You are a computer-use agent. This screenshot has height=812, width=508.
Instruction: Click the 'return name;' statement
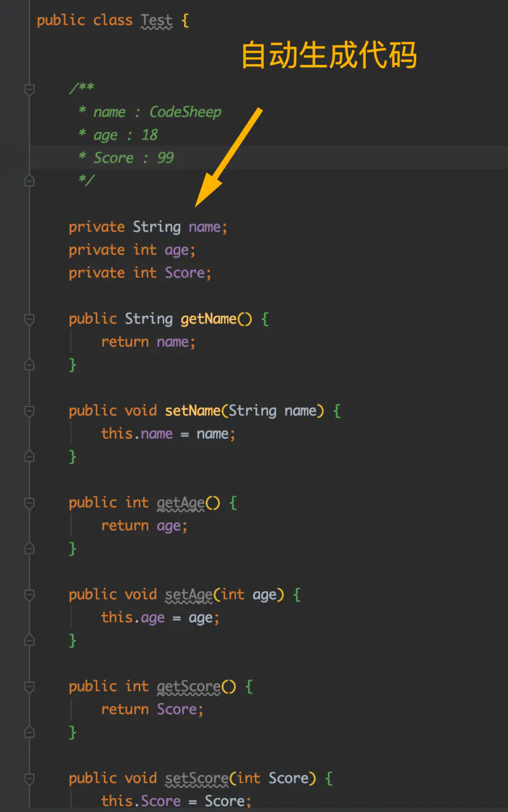148,342
